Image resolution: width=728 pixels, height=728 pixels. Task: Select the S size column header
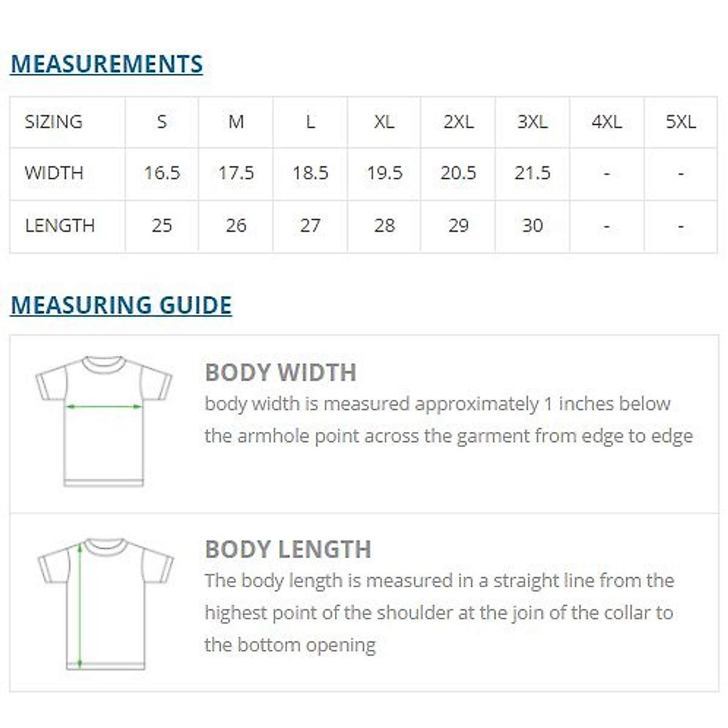[x=161, y=122]
